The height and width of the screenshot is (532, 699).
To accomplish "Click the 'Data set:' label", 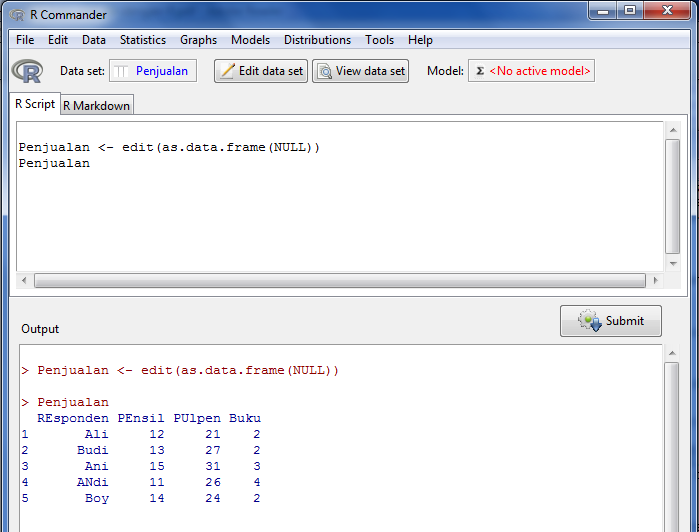I will pyautogui.click(x=82, y=71).
